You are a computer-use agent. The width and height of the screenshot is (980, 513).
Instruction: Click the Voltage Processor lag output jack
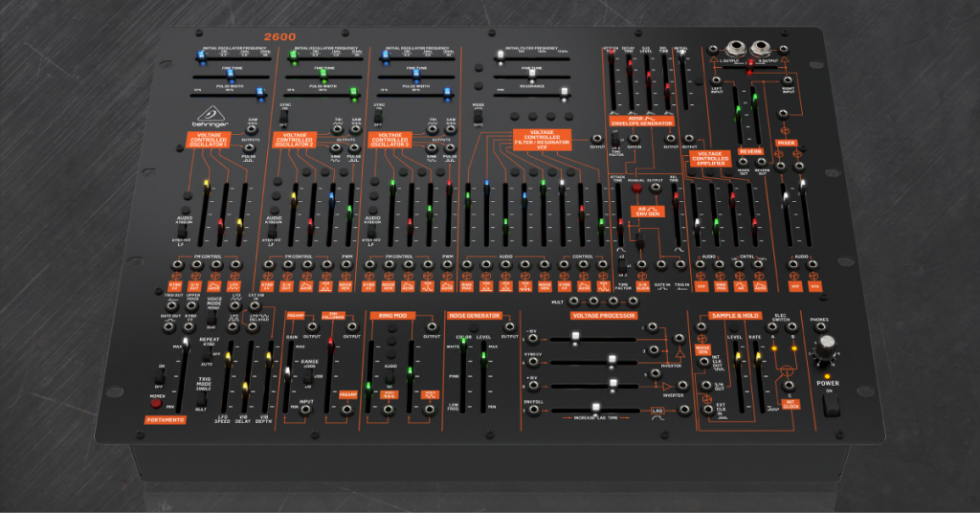(684, 410)
